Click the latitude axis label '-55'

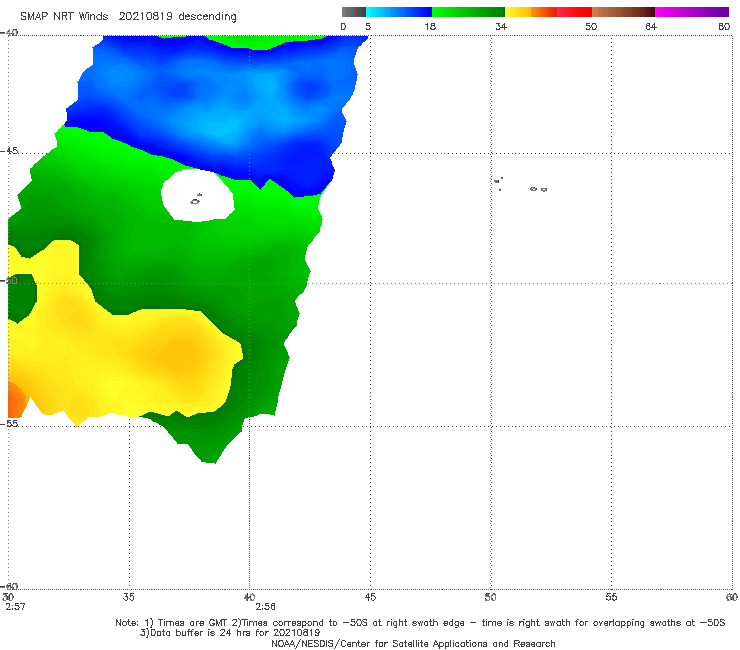point(9,424)
